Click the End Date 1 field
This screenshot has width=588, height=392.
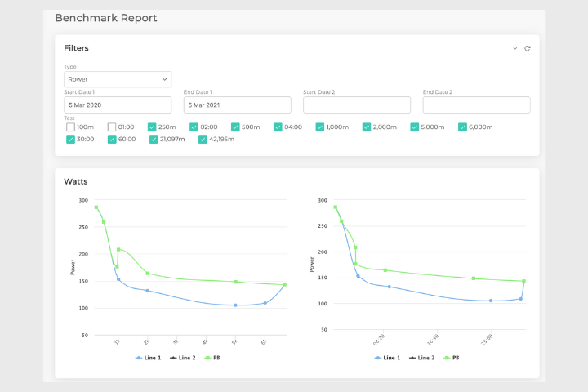coord(237,105)
